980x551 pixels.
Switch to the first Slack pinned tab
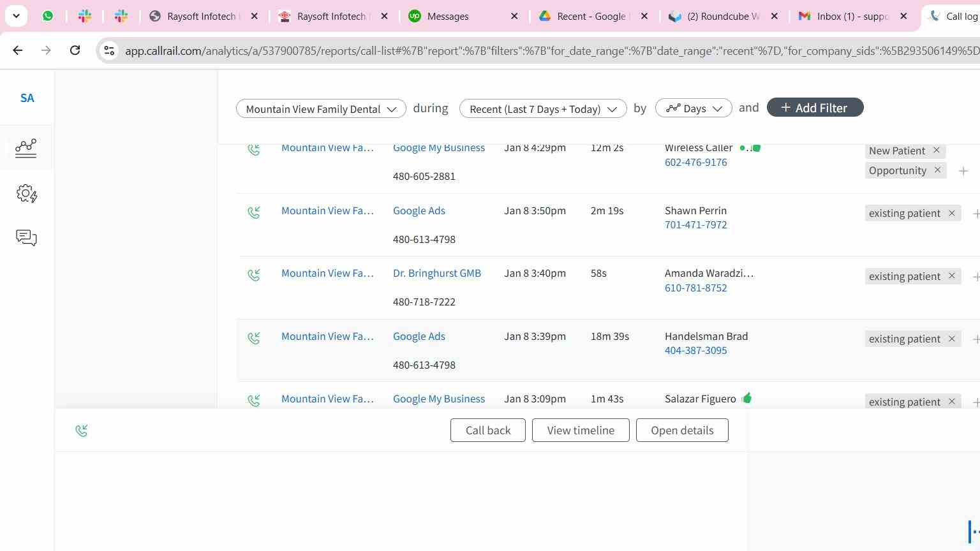point(84,16)
